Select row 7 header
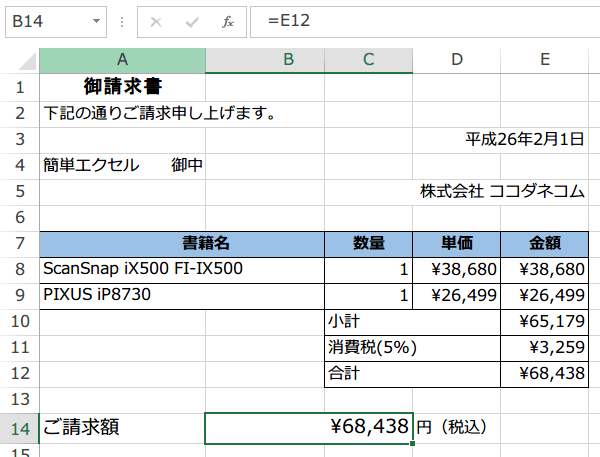The image size is (600, 457). (x=20, y=243)
